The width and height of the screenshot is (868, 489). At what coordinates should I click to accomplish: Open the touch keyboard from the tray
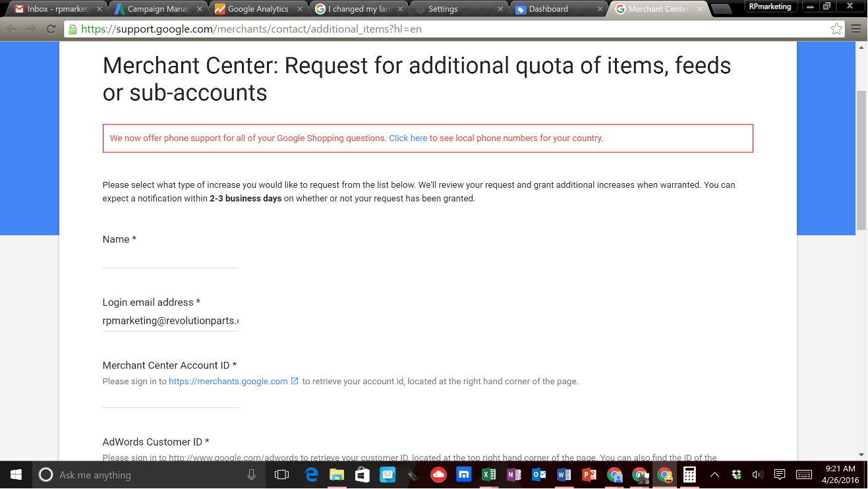point(803,475)
